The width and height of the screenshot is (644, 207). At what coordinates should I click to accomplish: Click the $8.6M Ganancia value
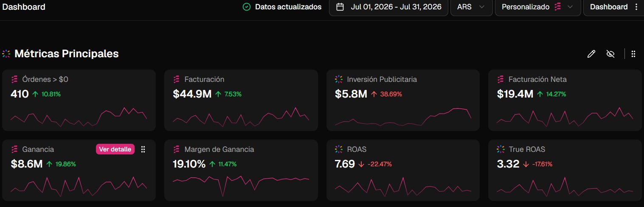[26, 164]
